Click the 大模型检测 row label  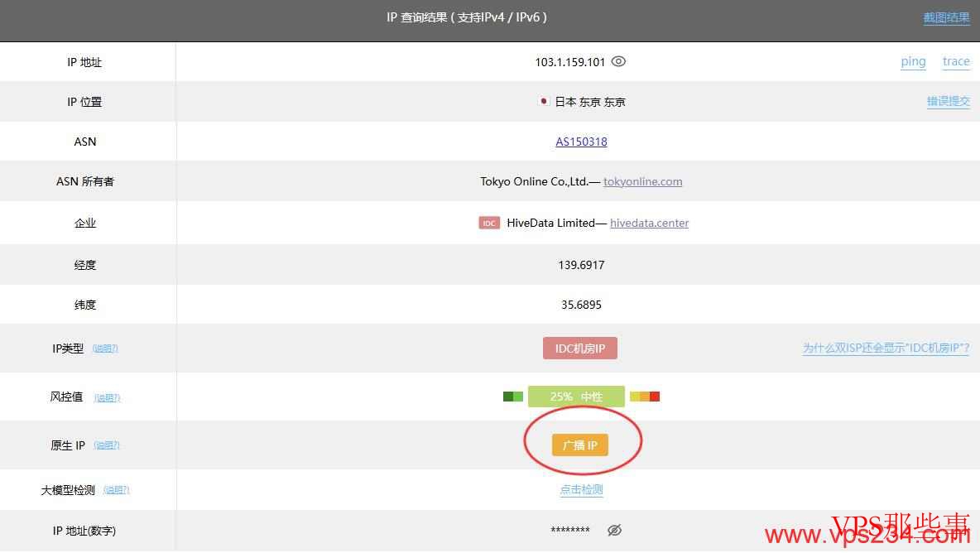coord(68,491)
